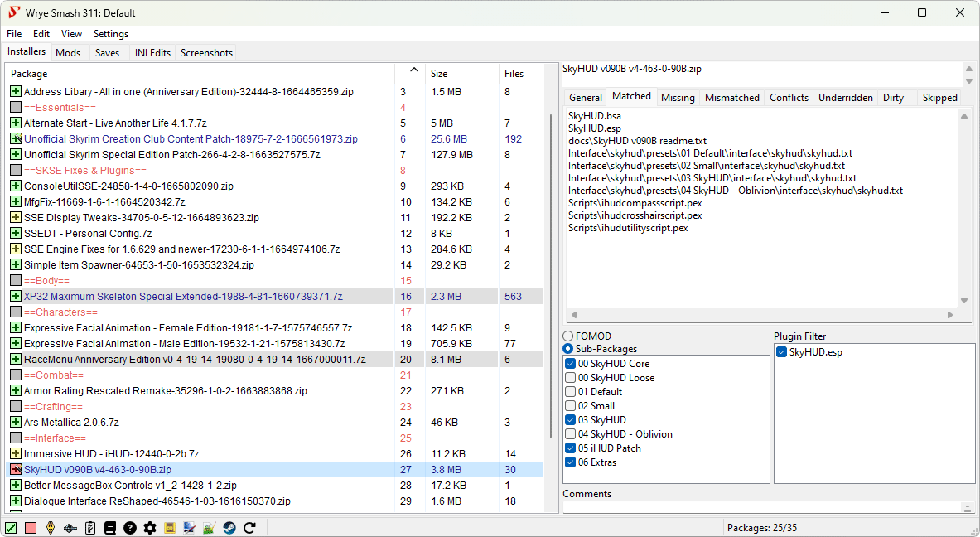Click into the Comments text field
Image resolution: width=980 pixels, height=537 pixels.
[762, 507]
